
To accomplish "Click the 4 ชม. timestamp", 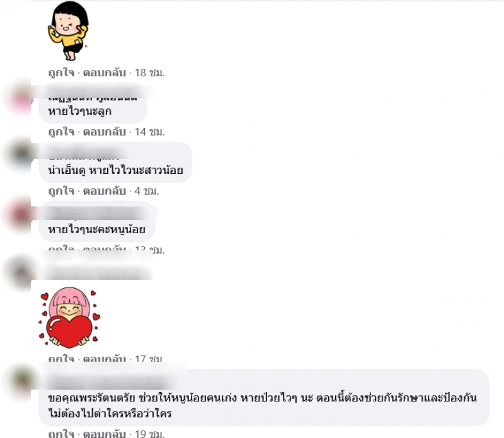I will [147, 191].
